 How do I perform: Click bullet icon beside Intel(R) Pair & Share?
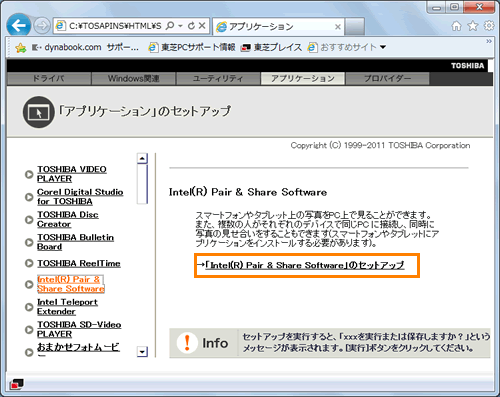click(x=29, y=284)
